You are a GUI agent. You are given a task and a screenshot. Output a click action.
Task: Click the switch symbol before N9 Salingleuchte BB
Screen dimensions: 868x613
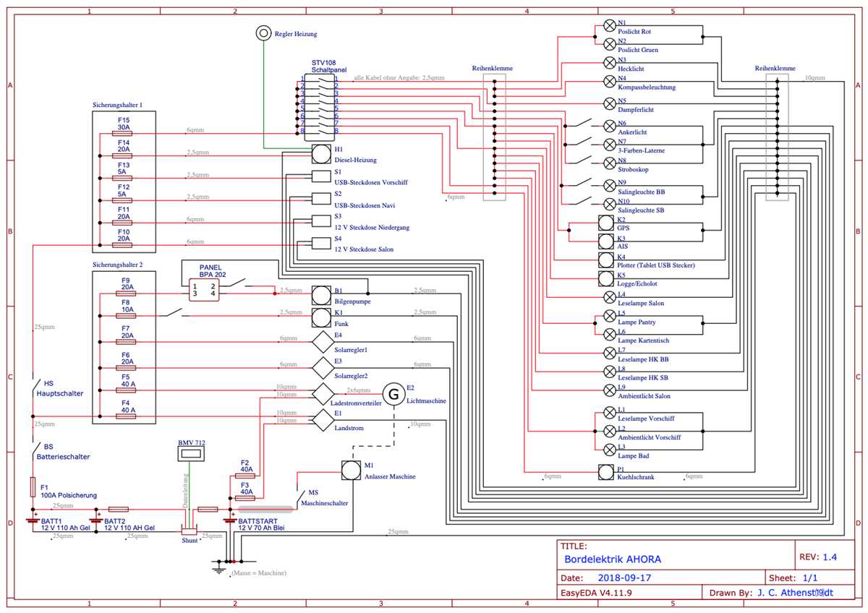coord(582,184)
